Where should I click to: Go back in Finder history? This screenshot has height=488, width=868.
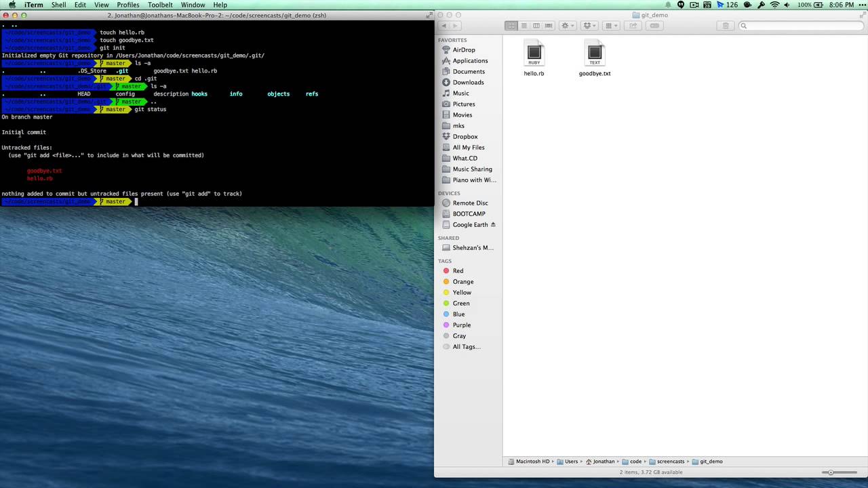(444, 26)
